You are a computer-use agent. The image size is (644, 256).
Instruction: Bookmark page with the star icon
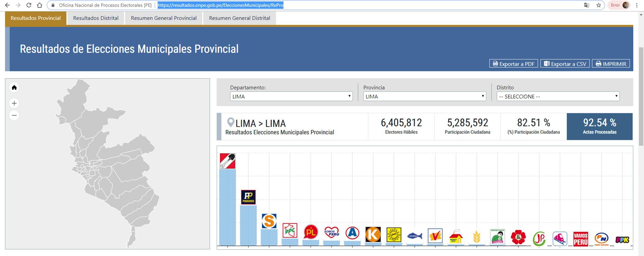pyautogui.click(x=599, y=5)
